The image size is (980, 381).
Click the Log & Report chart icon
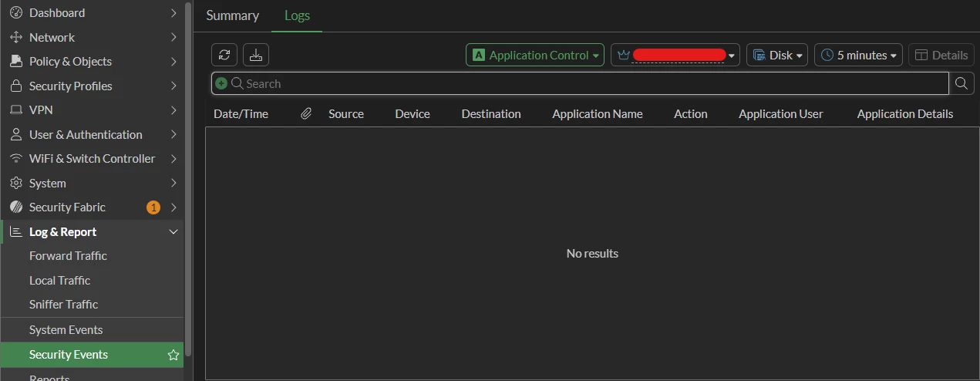coord(15,231)
